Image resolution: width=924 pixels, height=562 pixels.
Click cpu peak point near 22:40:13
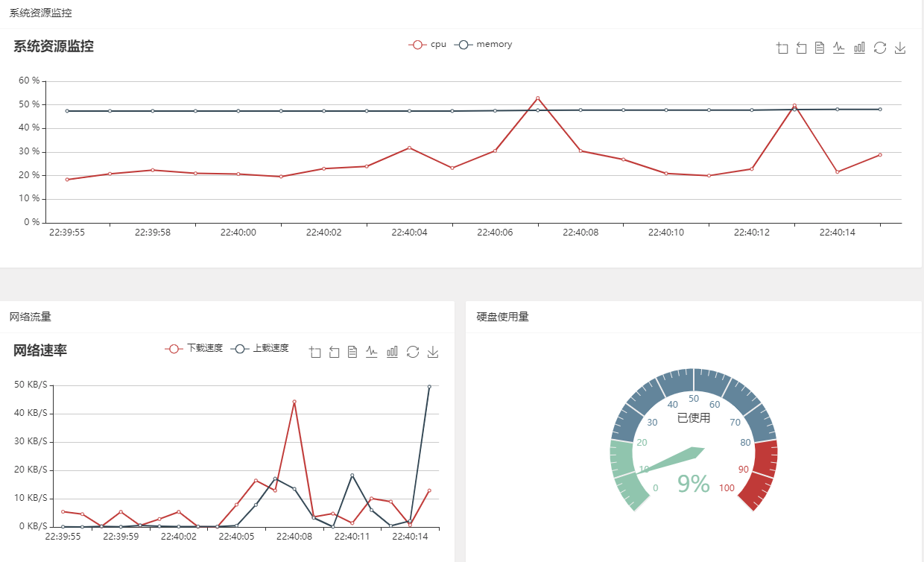[x=794, y=106]
